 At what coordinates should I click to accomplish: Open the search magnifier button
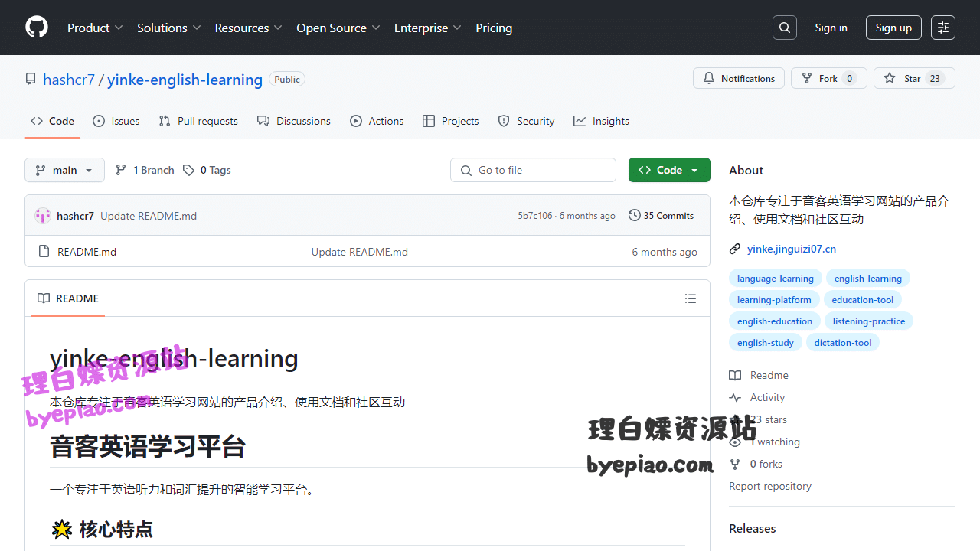click(x=785, y=28)
